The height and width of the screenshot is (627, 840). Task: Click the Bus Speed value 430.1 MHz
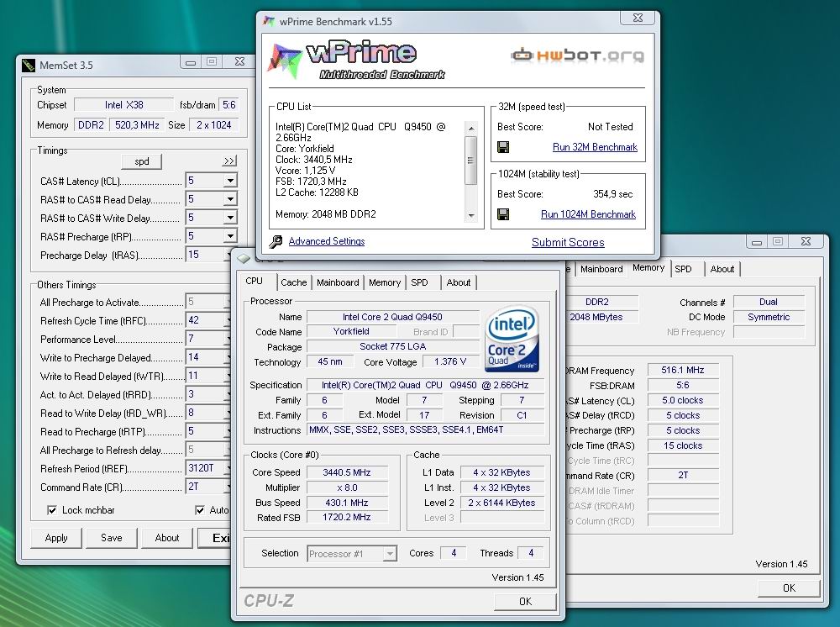pos(347,503)
